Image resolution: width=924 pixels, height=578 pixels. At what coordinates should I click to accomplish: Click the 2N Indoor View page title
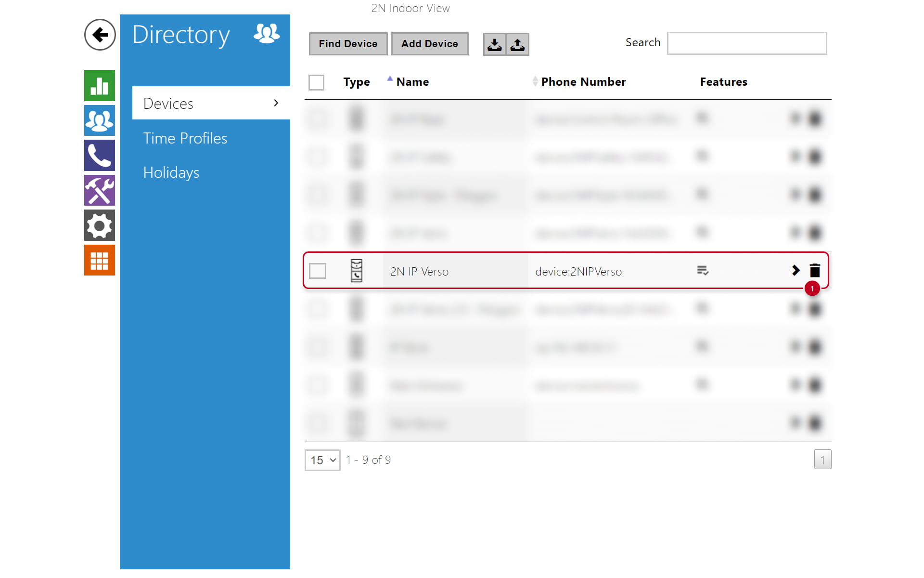(411, 8)
